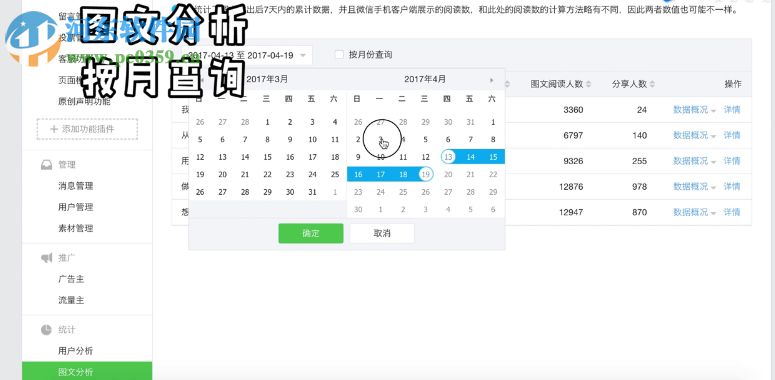
Task: Pick day 17 in the 2017年4月 calendar
Action: (x=381, y=175)
